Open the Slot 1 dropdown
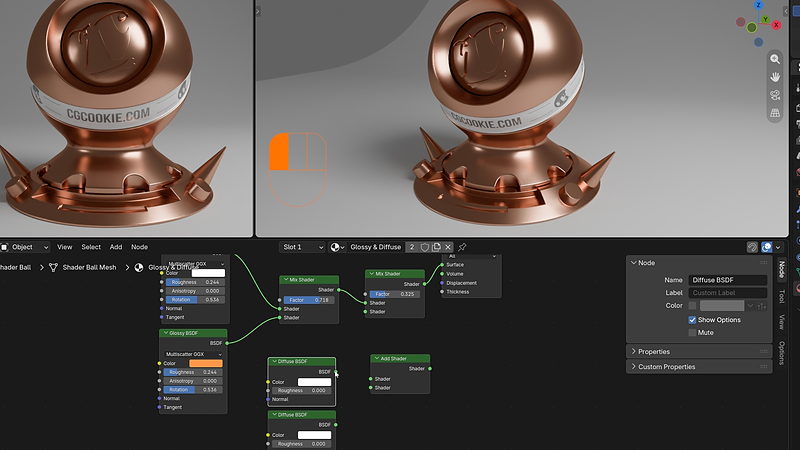 point(302,247)
